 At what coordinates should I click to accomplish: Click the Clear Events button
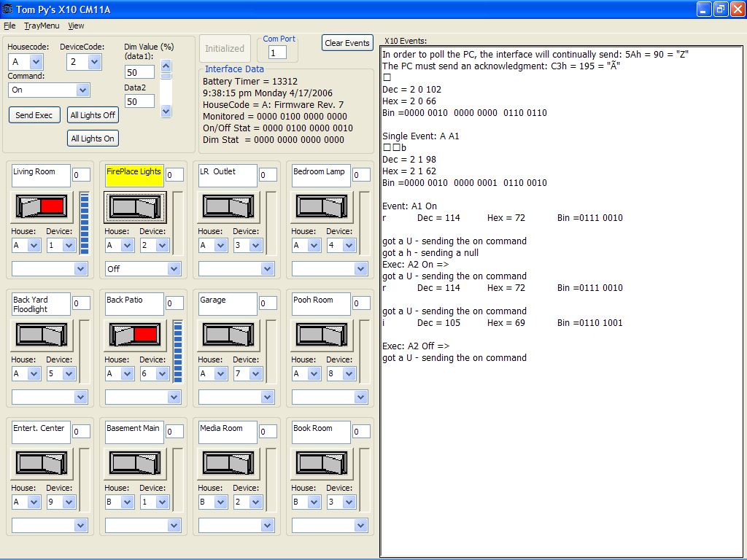[x=347, y=43]
